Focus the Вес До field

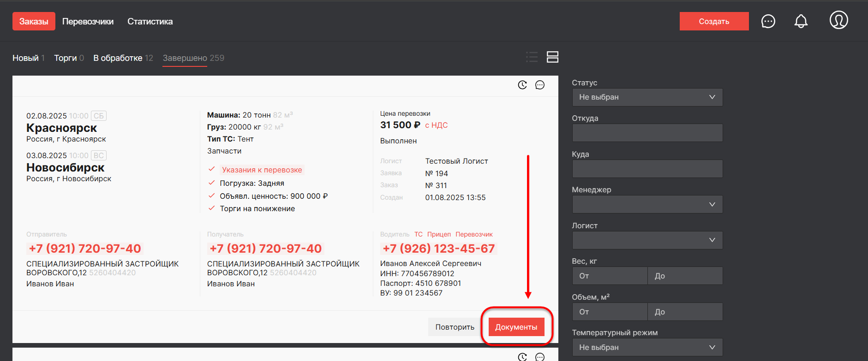[685, 276]
